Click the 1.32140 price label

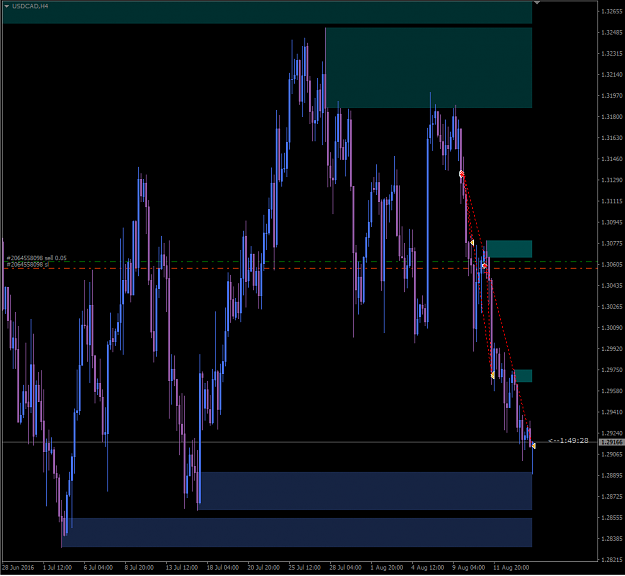point(612,75)
